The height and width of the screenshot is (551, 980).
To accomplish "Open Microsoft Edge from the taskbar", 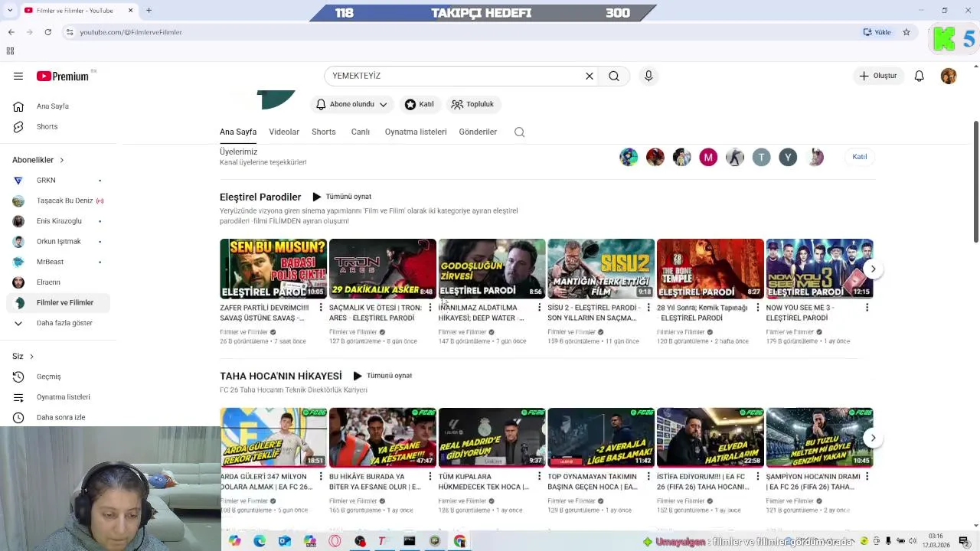I will point(260,541).
